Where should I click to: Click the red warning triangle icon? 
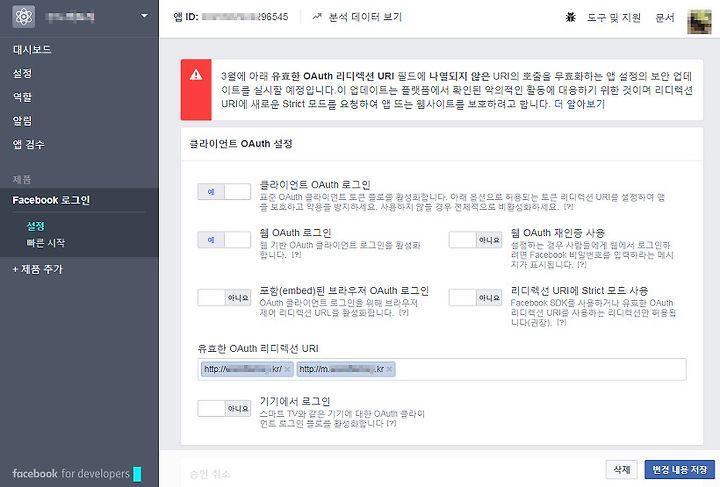(x=196, y=75)
